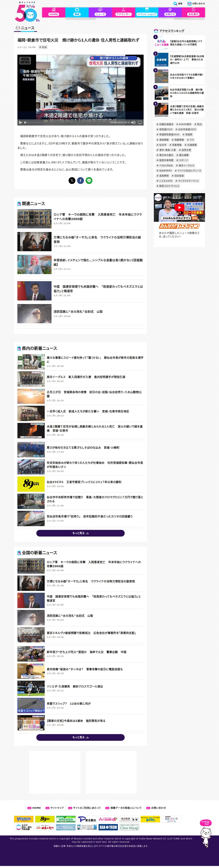This screenshot has width=219, height=868.
Task: Share the article on X
Action: point(72,181)
